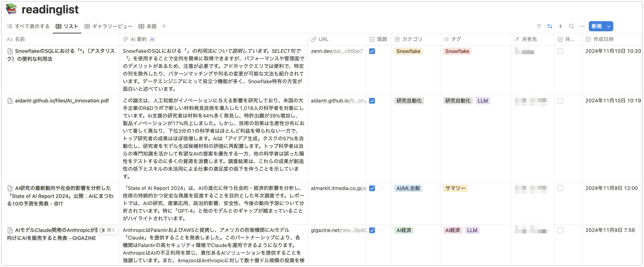Check 共... box in Anthropic GIGAZINE row
The height and width of the screenshot is (267, 644).
click(x=560, y=230)
